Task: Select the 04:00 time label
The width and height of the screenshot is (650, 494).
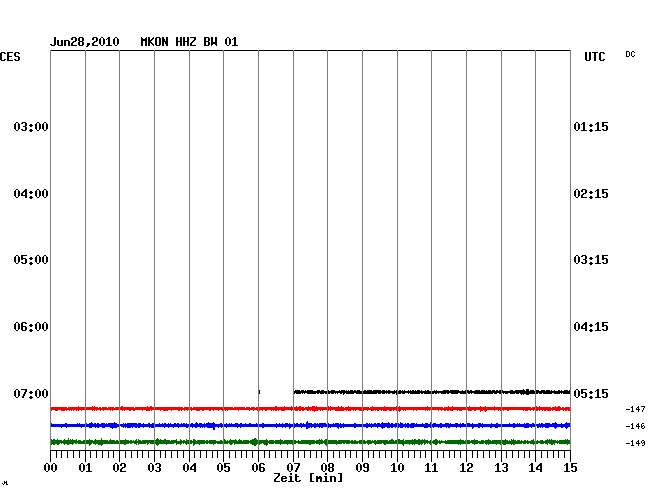Action: coord(31,194)
